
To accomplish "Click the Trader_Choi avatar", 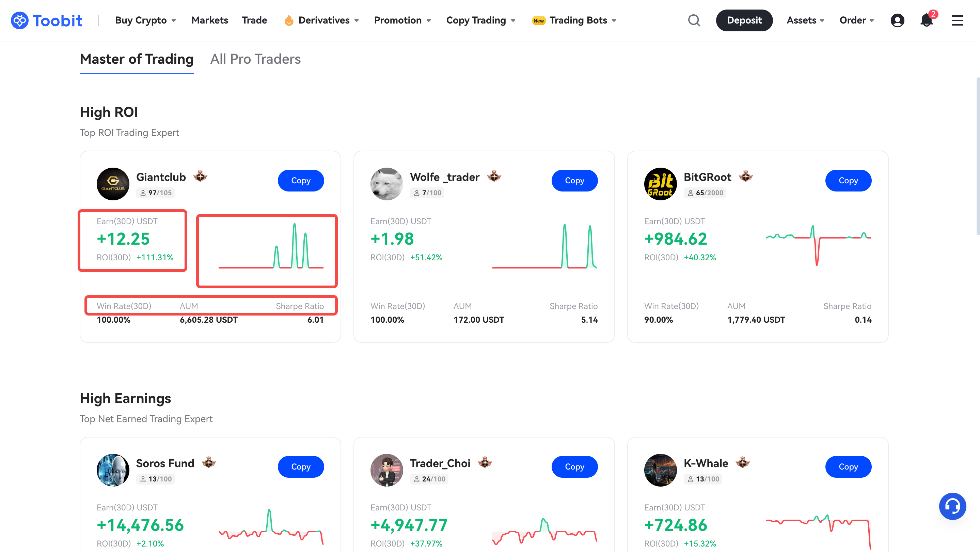I will pyautogui.click(x=386, y=470).
